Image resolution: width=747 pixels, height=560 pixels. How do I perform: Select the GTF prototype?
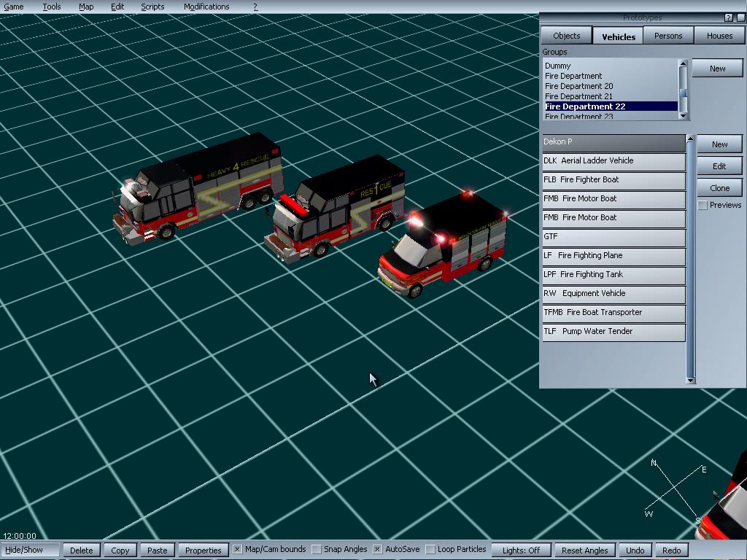(x=614, y=237)
